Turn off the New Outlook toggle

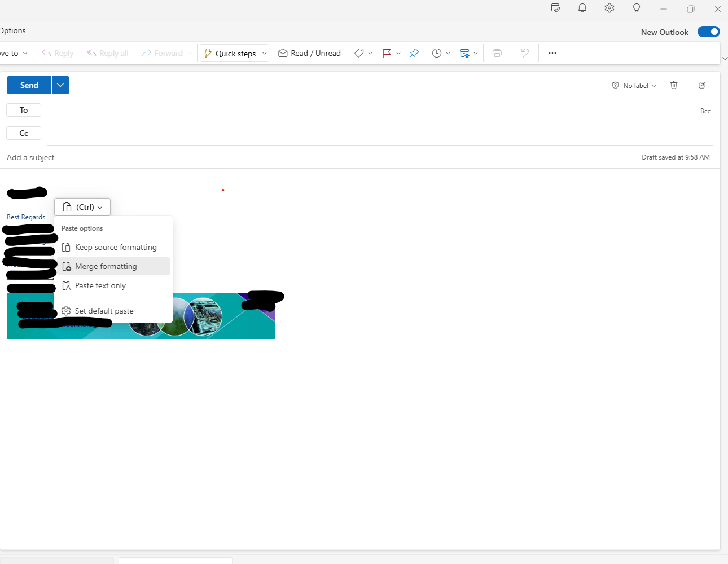pos(709,32)
